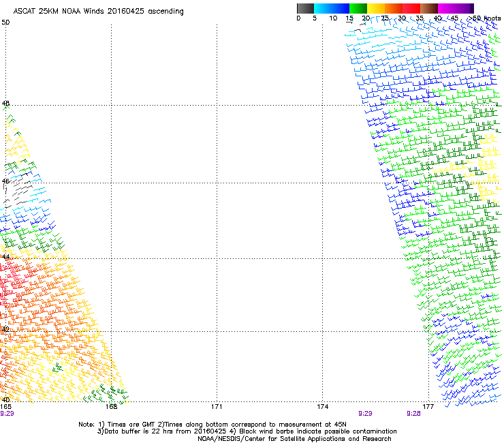Click the latitude label '50'
Image resolution: width=504 pixels, height=443 pixels.
click(x=5, y=22)
